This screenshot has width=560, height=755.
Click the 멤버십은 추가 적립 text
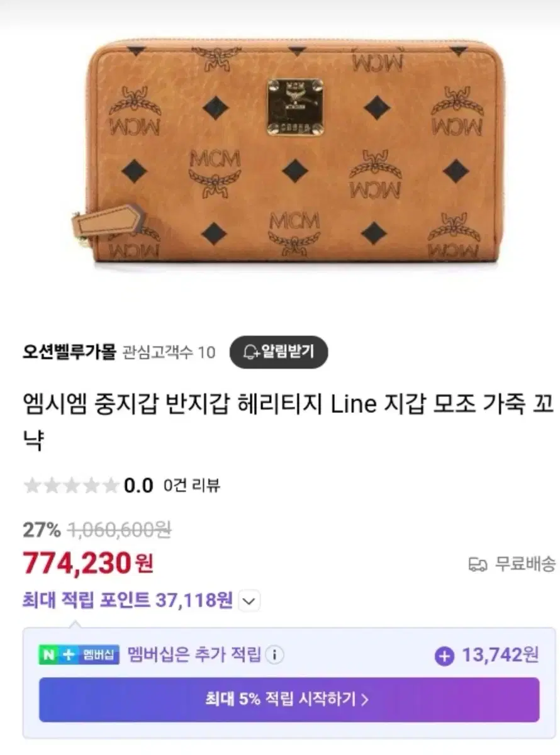[194, 656]
